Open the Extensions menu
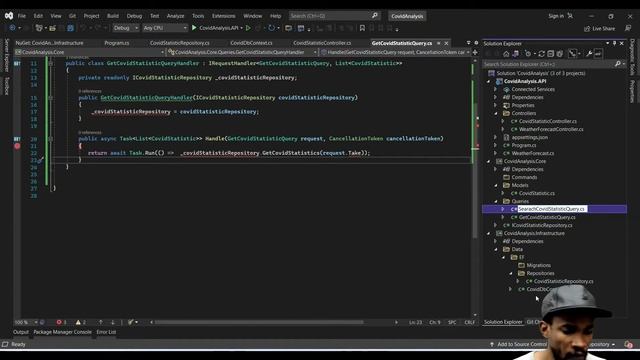Image resolution: width=640 pixels, height=360 pixels. [224, 16]
